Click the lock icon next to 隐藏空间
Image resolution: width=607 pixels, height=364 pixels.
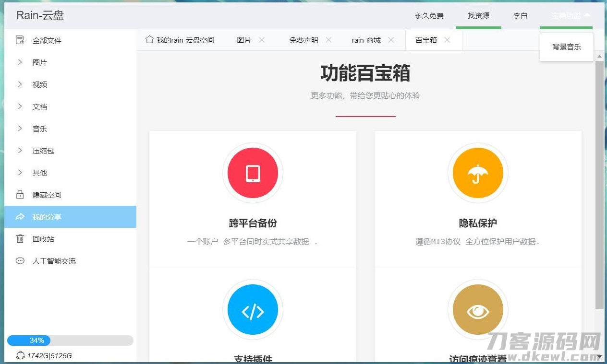click(20, 195)
